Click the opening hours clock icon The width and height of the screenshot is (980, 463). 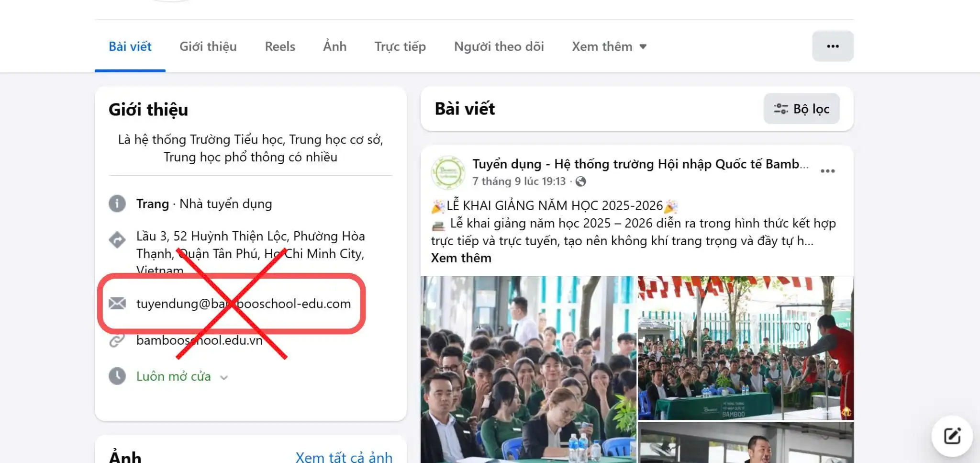117,376
